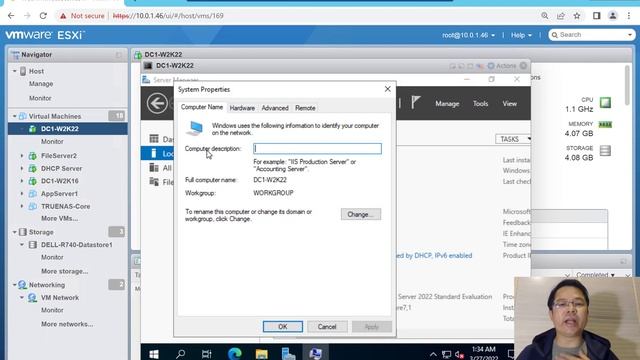The width and height of the screenshot is (640, 360).
Task: Click the Change... button
Action: tap(361, 214)
